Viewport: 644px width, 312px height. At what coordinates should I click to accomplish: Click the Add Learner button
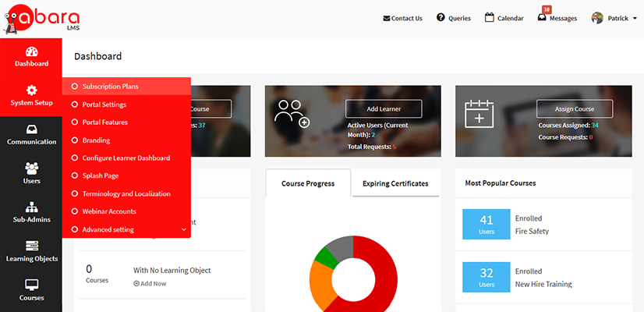(384, 109)
